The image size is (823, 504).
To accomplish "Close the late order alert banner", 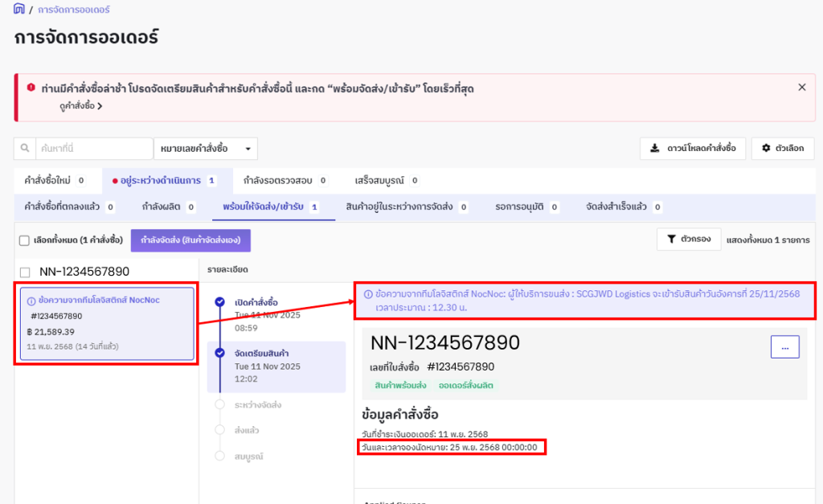I will [801, 87].
